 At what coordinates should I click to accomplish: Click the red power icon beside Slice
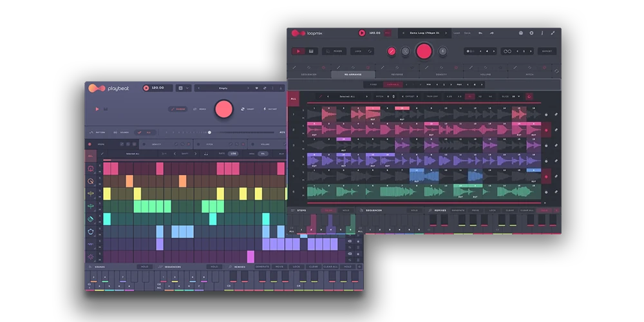pyautogui.click(x=529, y=97)
